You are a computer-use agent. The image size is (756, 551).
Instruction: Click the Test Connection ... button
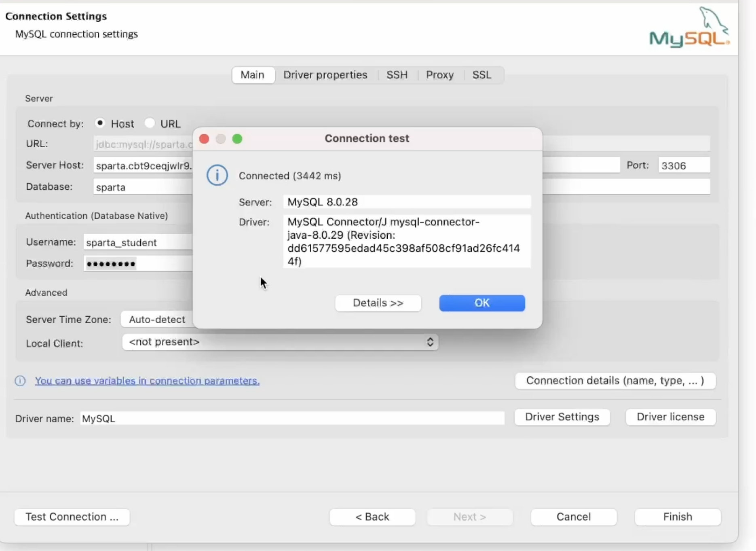(72, 517)
